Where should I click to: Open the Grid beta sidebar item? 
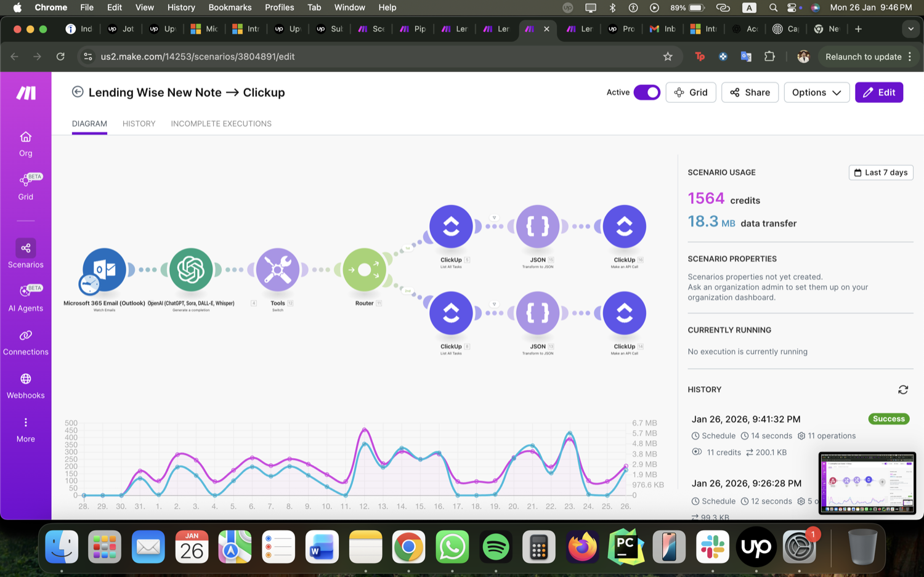point(26,187)
